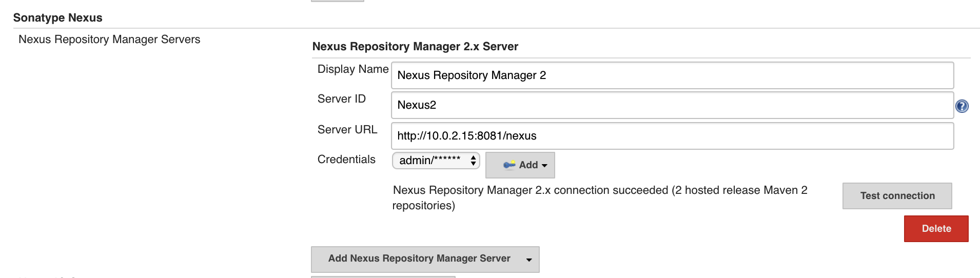Screen dimensions: 980x278
Task: Select the Server URL input box
Action: click(672, 136)
